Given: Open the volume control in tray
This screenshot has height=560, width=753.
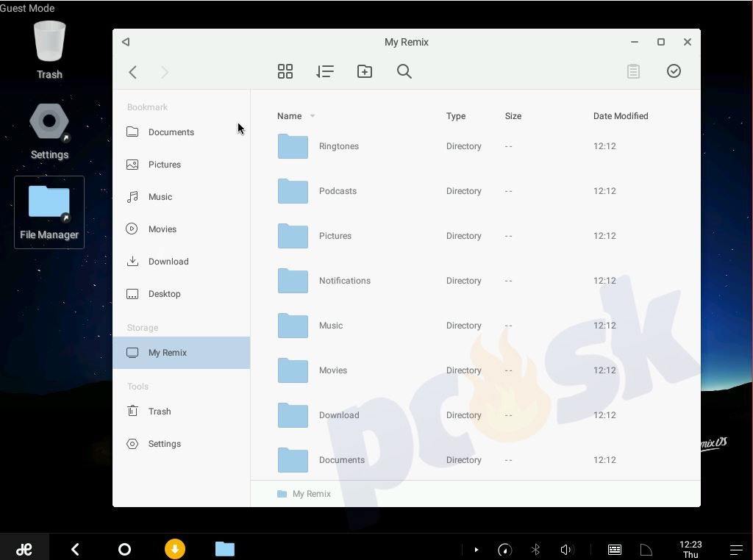Looking at the screenshot, I should [567, 550].
